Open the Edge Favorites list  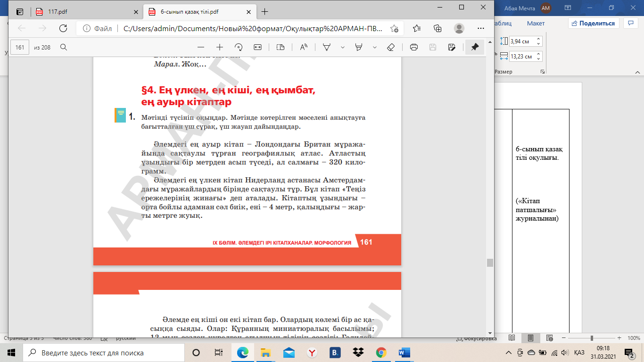tap(417, 28)
